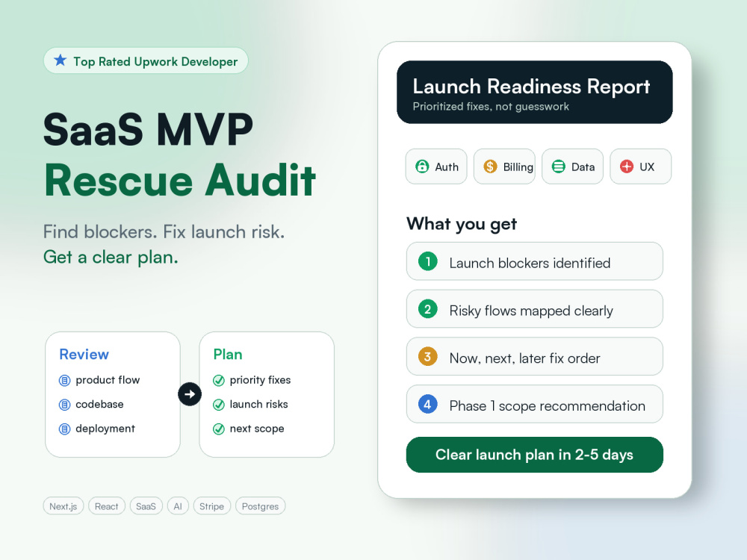Select the UX chip
The width and height of the screenshot is (747, 560).
pos(641,167)
